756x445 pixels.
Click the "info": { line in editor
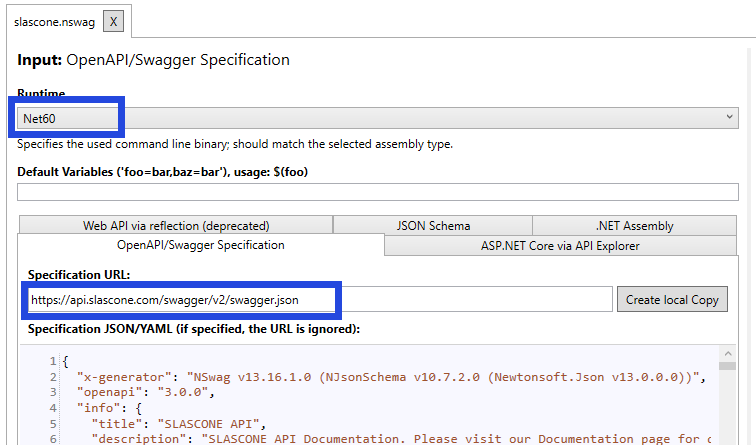(x=109, y=408)
